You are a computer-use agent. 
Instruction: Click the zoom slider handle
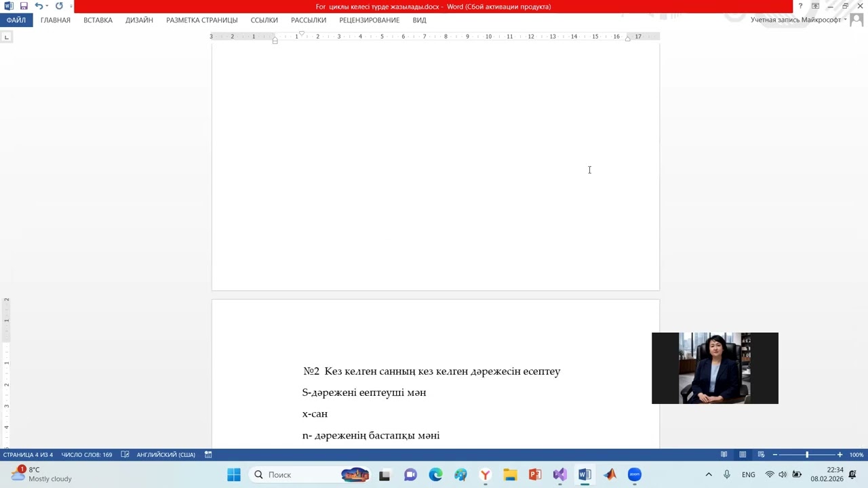807,455
